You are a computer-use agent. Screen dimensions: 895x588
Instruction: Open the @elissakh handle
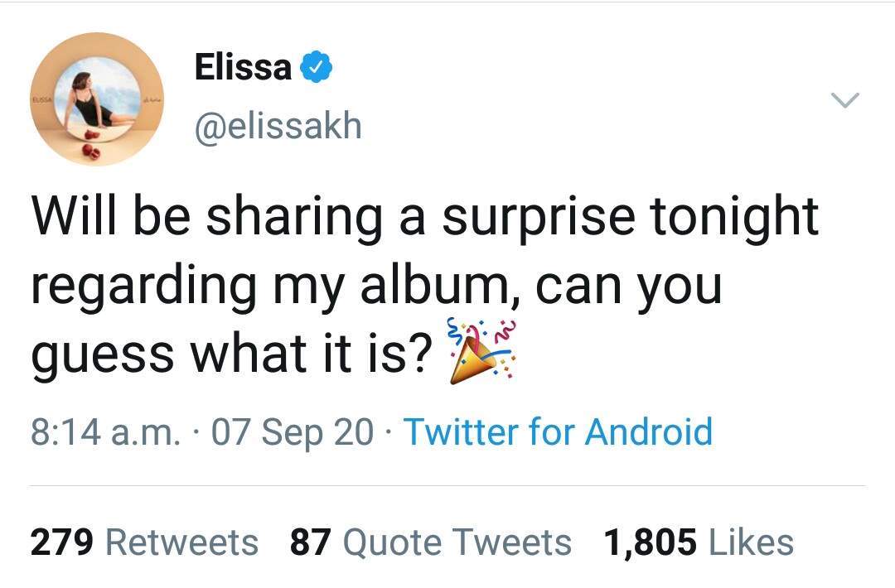pos(278,127)
